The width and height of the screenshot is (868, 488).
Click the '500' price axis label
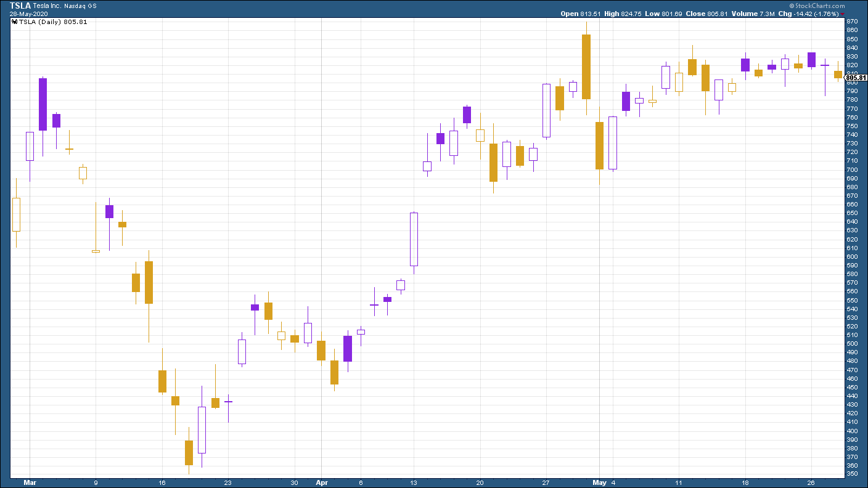click(852, 344)
